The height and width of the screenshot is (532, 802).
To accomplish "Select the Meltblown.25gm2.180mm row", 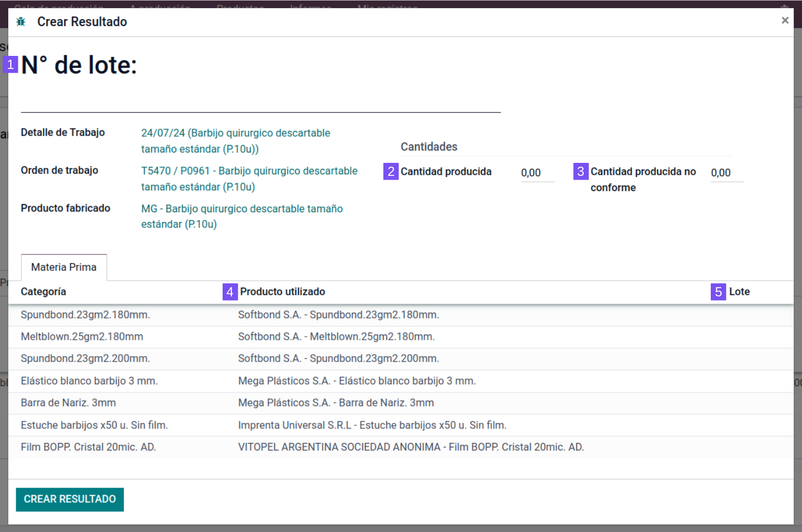I will click(x=82, y=337).
